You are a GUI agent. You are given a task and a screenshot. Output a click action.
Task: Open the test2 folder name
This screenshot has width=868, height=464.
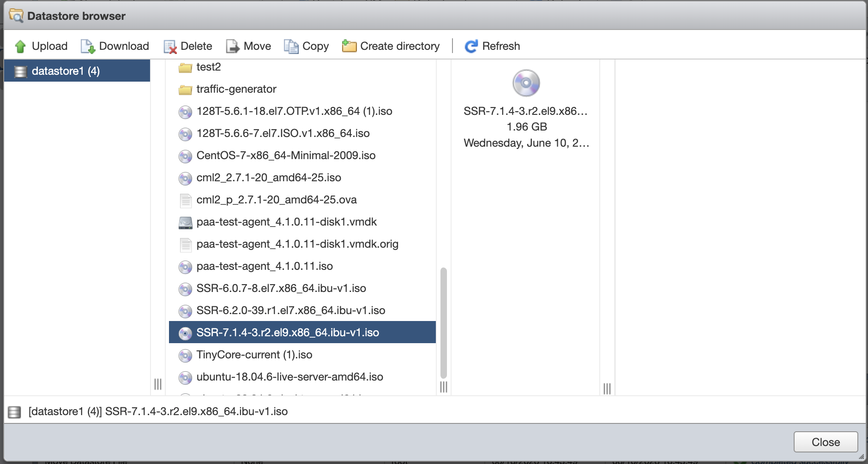209,67
